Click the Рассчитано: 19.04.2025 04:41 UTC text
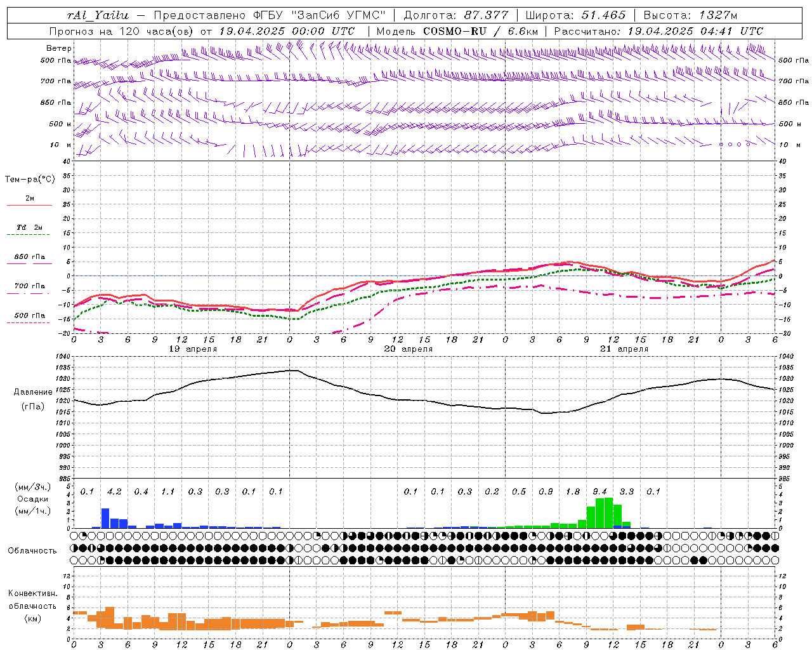The width and height of the screenshot is (812, 650). tap(658, 31)
